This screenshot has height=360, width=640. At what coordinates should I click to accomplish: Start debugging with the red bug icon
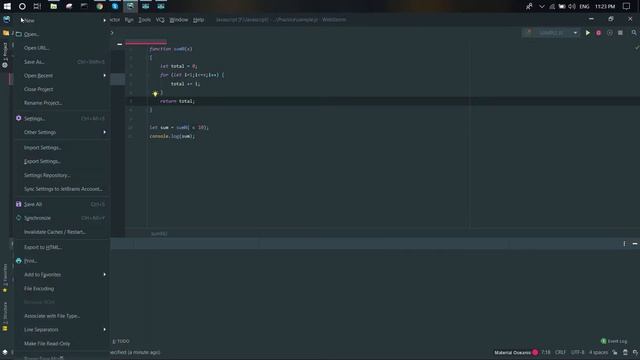pyautogui.click(x=598, y=33)
